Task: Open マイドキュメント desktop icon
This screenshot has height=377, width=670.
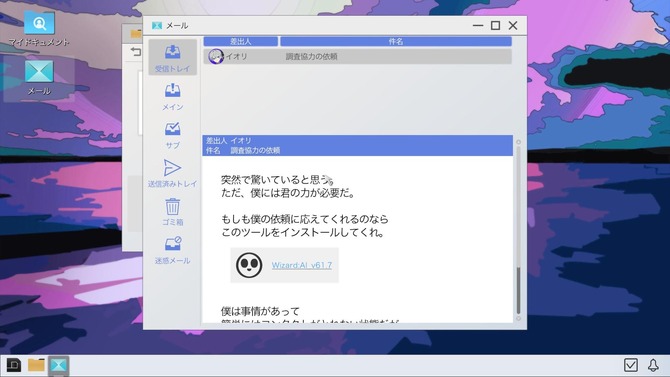Action: (x=39, y=28)
